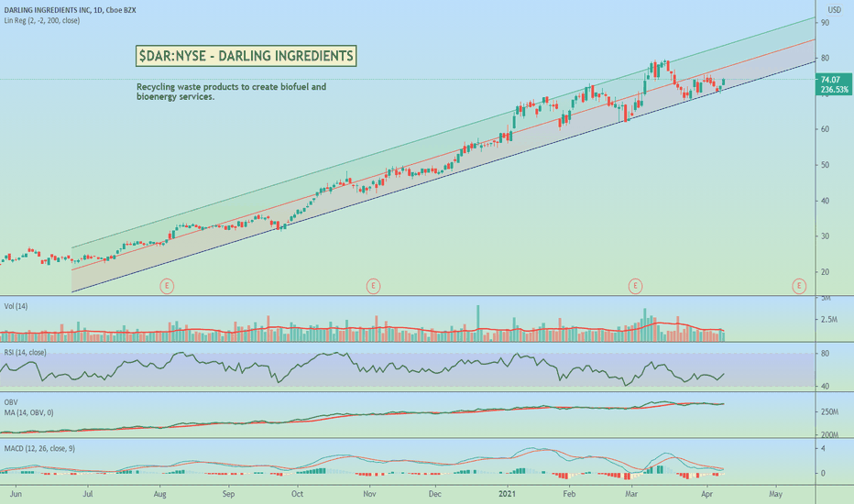Image resolution: width=854 pixels, height=504 pixels.
Task: Open the earnings marker E above the November label
Action: (373, 286)
